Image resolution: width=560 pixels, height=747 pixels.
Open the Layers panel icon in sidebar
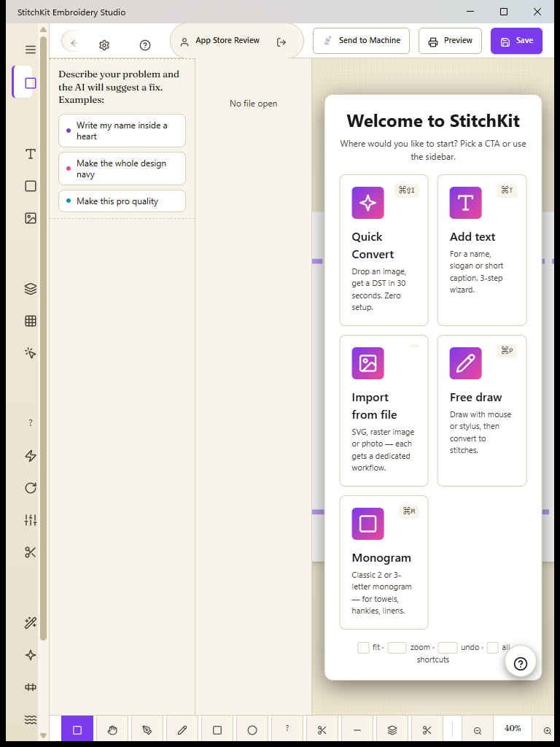pos(31,289)
